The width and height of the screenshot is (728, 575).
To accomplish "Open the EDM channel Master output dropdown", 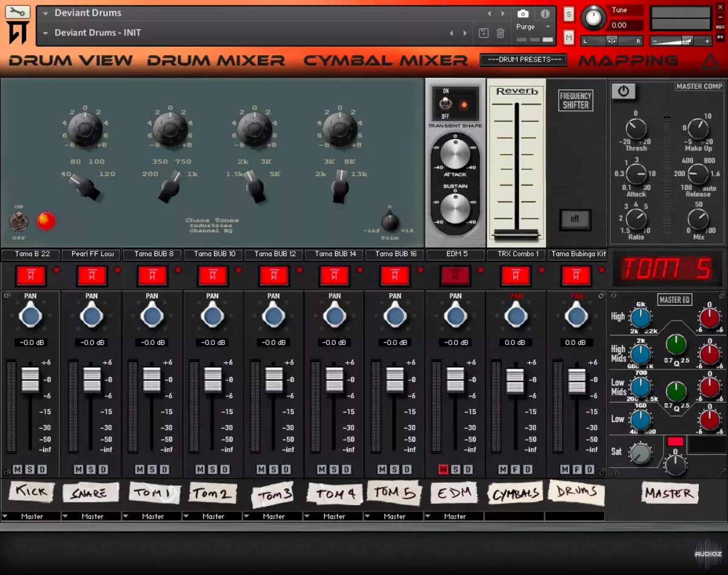I will click(x=454, y=517).
